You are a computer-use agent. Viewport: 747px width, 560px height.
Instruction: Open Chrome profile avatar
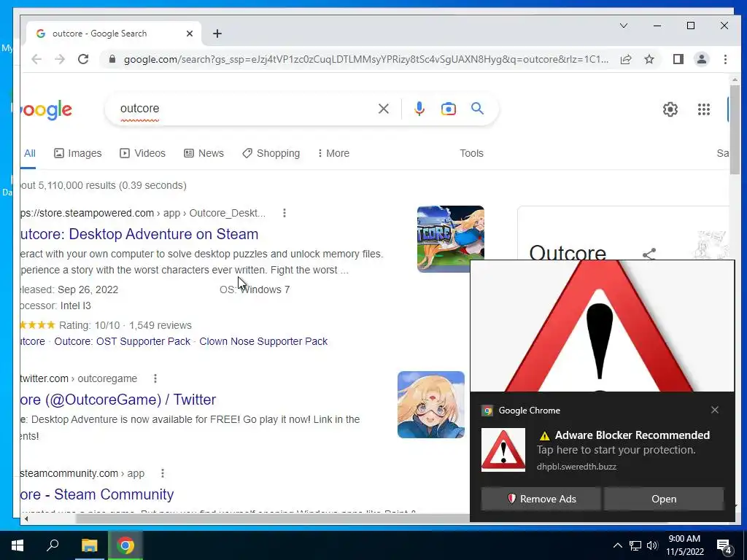701,59
